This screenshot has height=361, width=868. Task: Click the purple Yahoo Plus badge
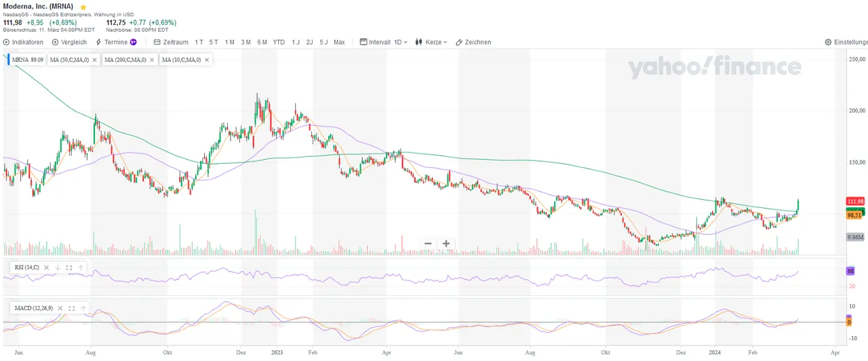pyautogui.click(x=134, y=42)
